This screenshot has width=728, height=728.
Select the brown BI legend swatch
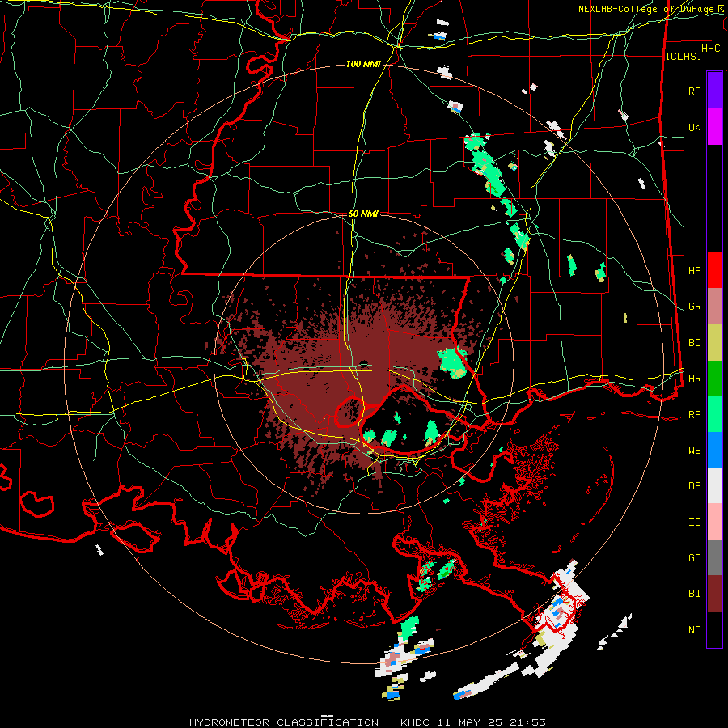coord(714,594)
